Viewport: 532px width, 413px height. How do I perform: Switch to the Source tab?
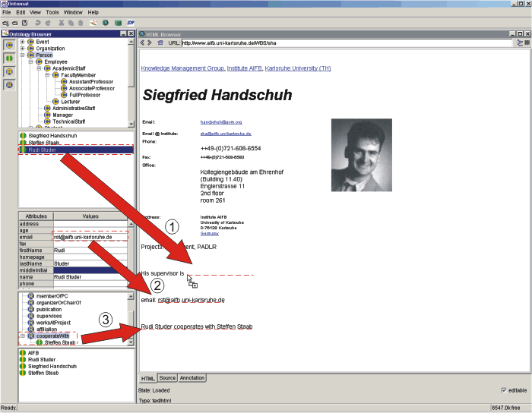point(167,378)
